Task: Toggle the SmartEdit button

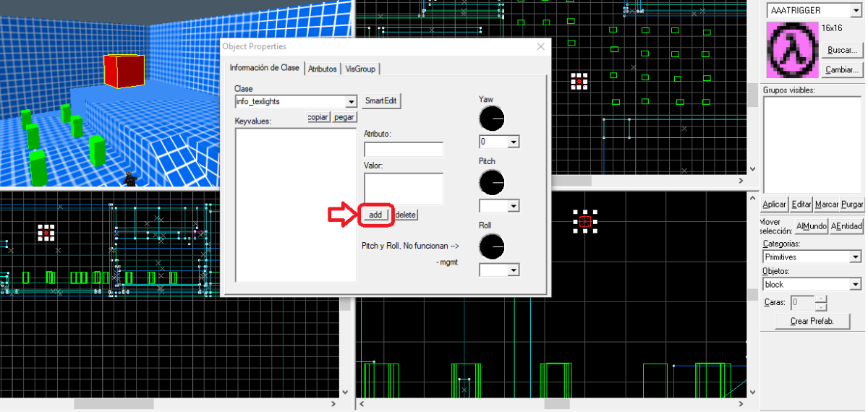Action: click(381, 101)
